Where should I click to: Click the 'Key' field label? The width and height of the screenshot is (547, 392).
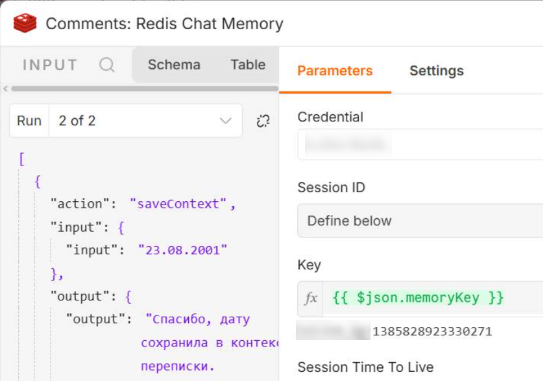(309, 265)
